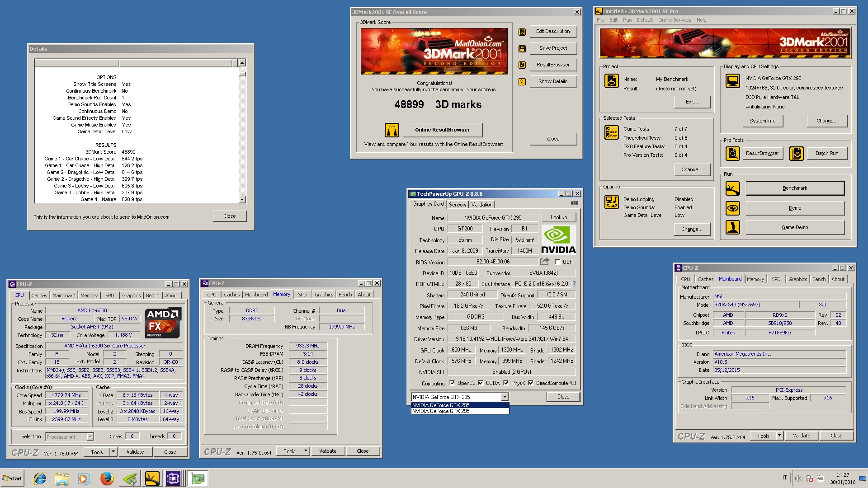Click the Lookup button in GPU-Z
The image size is (868, 488).
[559, 218]
